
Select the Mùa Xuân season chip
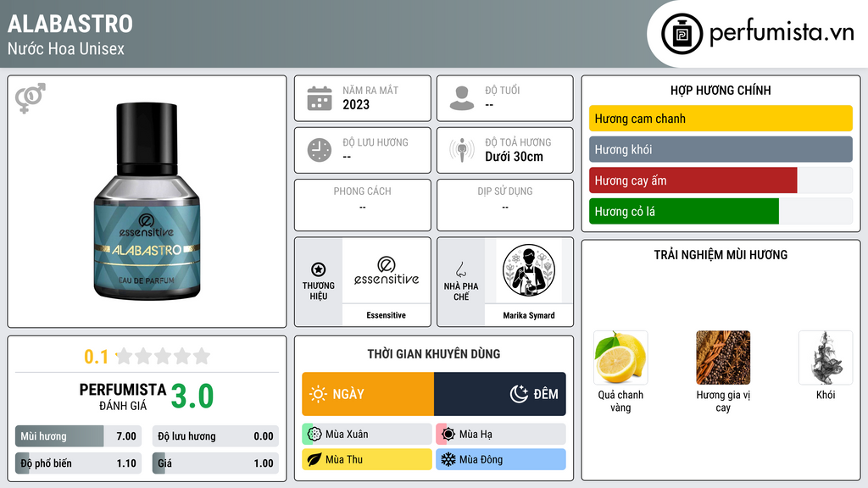pos(366,435)
